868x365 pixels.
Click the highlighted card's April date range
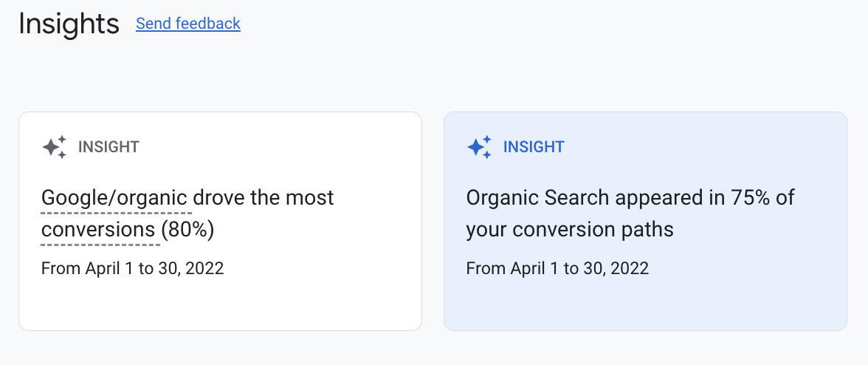pos(557,267)
